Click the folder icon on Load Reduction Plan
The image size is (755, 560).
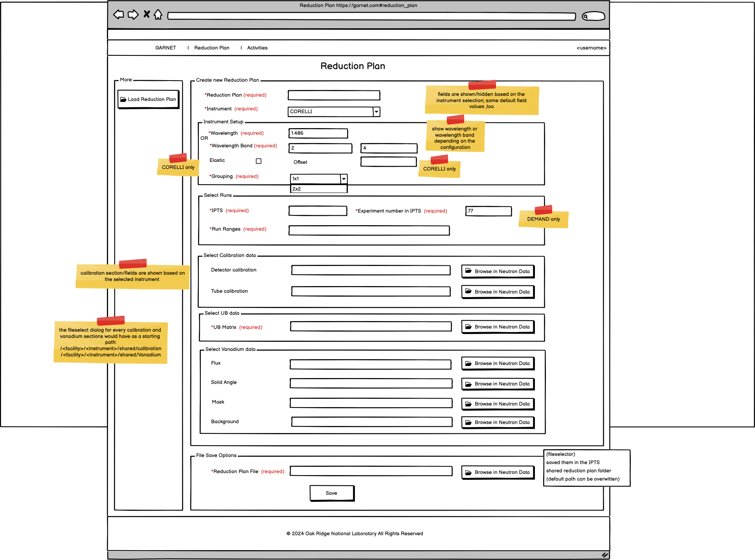point(123,99)
